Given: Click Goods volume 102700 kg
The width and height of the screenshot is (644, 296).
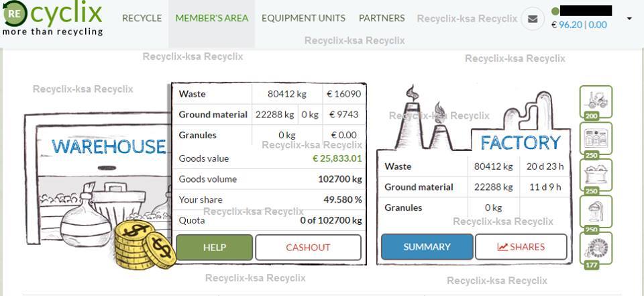Looking at the screenshot, I should [340, 179].
